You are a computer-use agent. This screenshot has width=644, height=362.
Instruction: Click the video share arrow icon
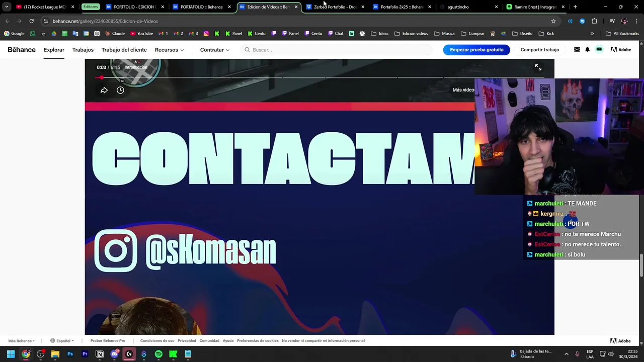coord(104,90)
